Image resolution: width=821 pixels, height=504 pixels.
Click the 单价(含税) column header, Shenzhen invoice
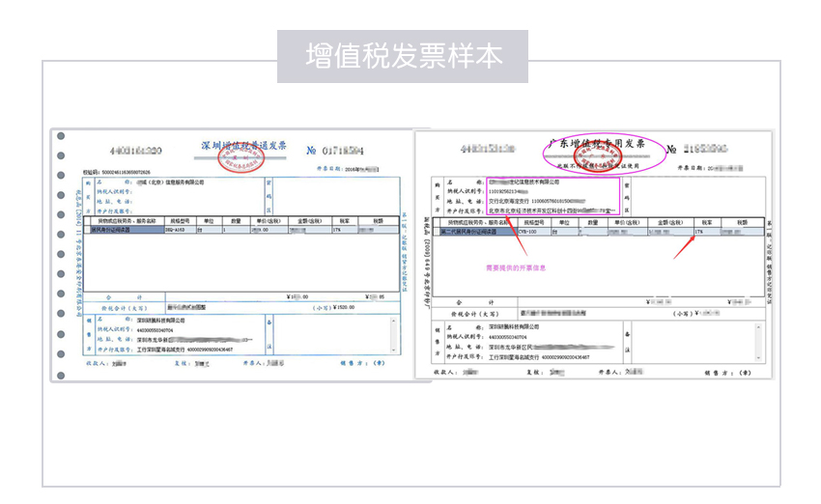[269, 221]
